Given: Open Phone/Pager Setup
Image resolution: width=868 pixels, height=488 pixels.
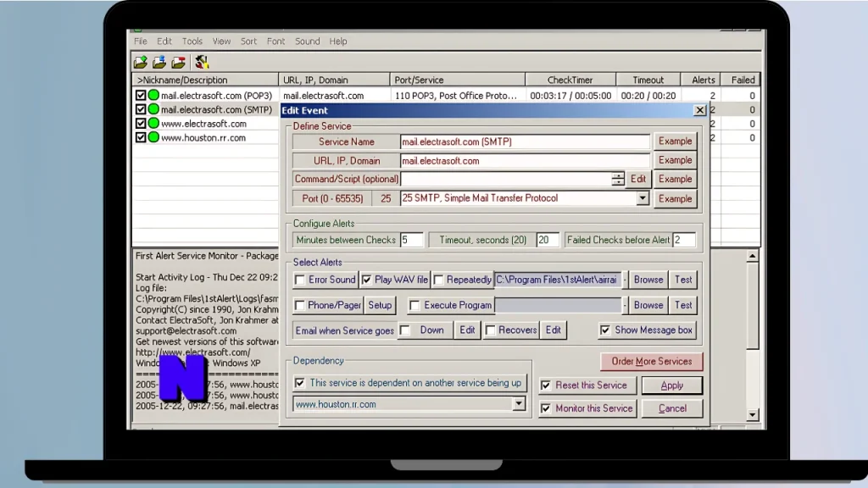Looking at the screenshot, I should [x=380, y=305].
